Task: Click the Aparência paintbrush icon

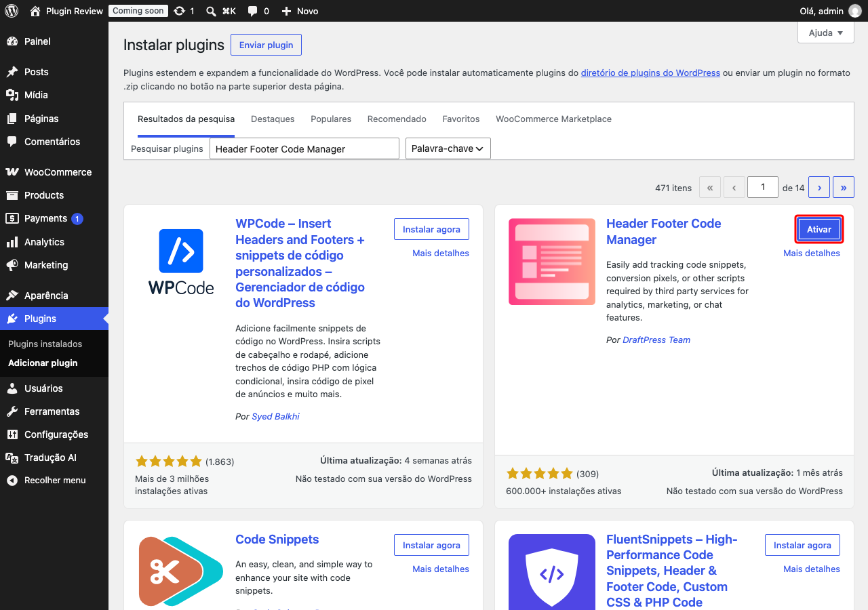Action: (x=12, y=296)
